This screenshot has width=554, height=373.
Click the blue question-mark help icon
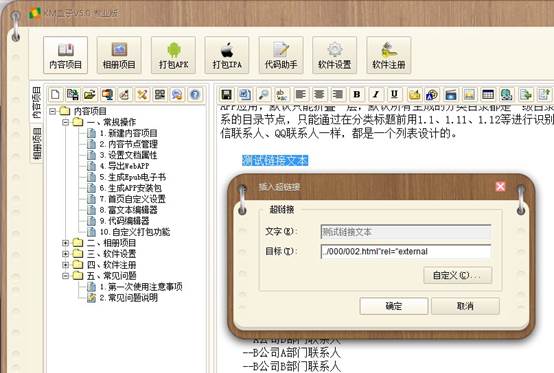pyautogui.click(x=195, y=95)
